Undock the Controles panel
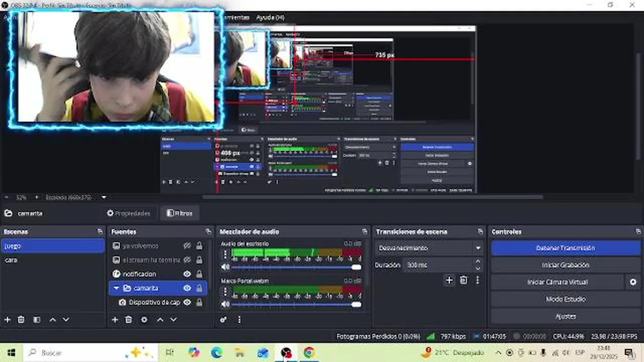The height and width of the screenshot is (362, 644). (x=638, y=232)
